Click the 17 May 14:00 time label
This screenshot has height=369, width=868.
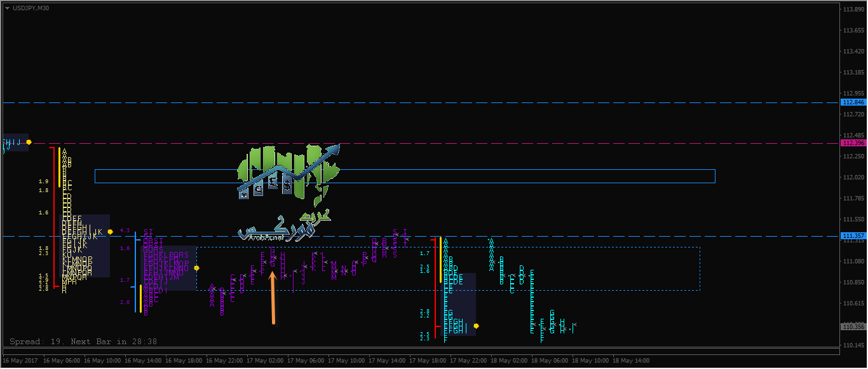(387, 360)
